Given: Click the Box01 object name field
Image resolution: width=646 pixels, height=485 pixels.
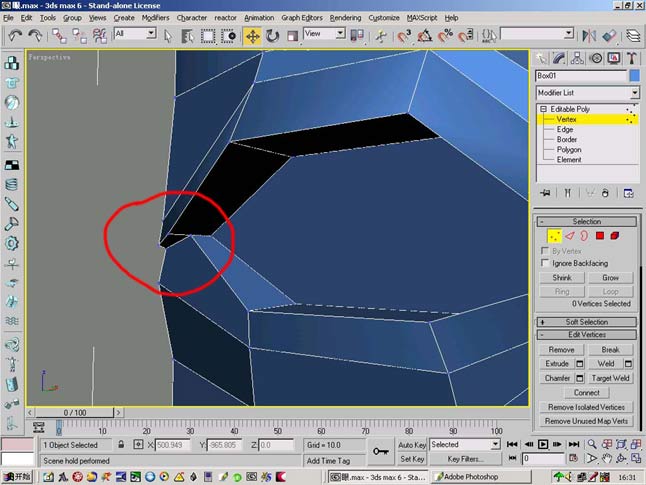Looking at the screenshot, I should pyautogui.click(x=580, y=76).
